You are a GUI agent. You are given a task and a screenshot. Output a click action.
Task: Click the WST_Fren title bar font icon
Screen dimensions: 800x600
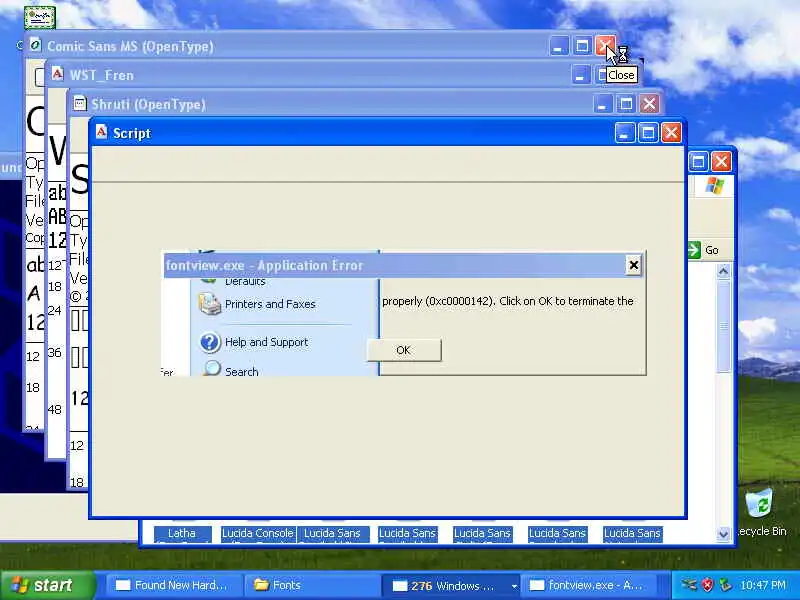[x=58, y=74]
